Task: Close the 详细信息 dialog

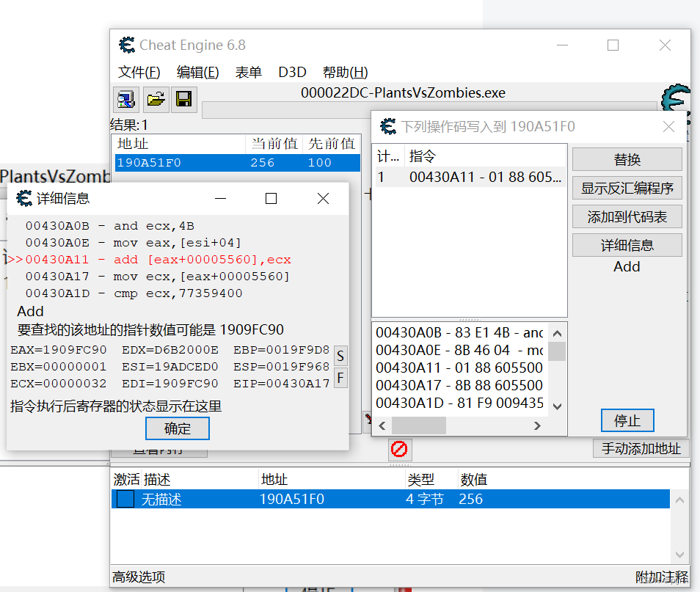Action: point(323,198)
